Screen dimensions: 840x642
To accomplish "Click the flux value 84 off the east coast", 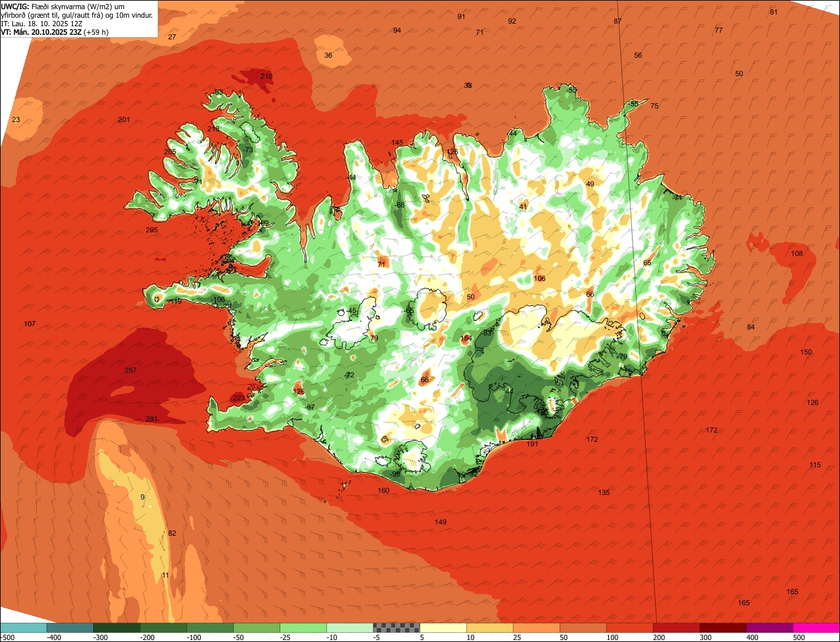I will pyautogui.click(x=751, y=327).
